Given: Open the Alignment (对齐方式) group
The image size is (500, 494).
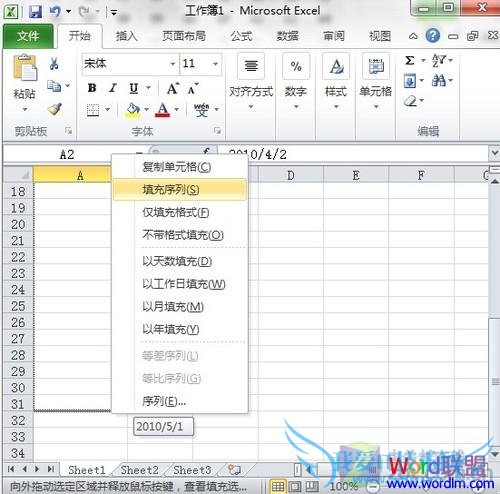Looking at the screenshot, I should point(251,82).
